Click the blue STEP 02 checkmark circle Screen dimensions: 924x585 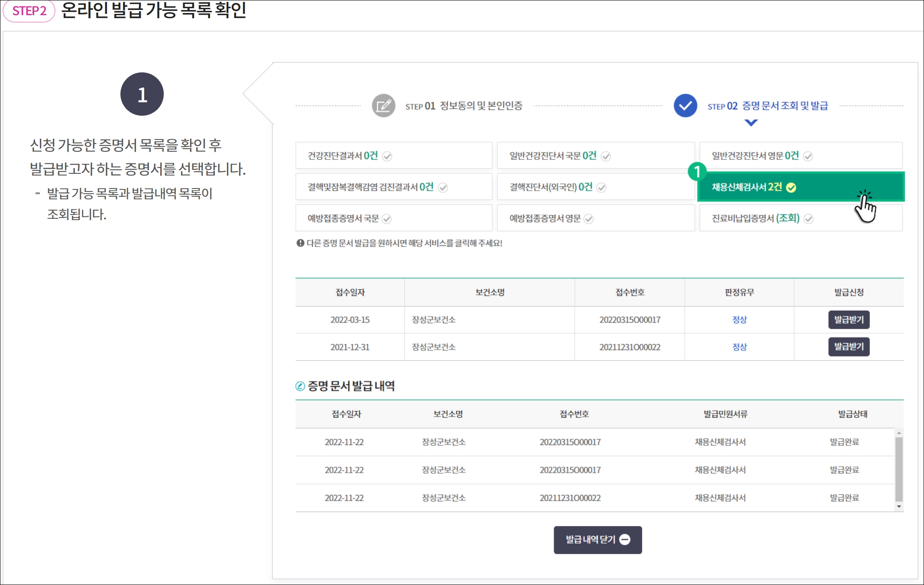(685, 106)
